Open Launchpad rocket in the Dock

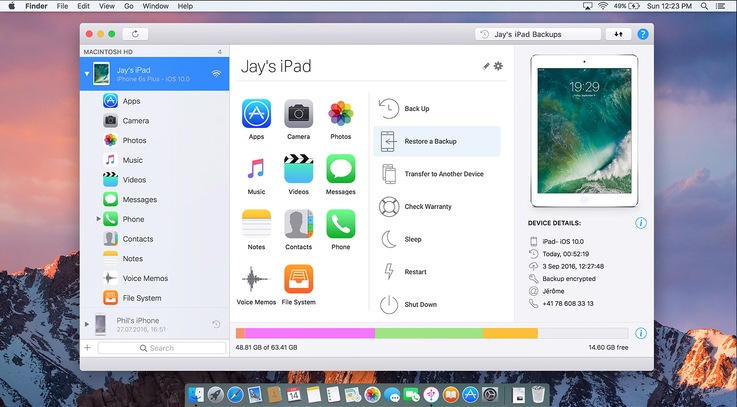(x=216, y=394)
